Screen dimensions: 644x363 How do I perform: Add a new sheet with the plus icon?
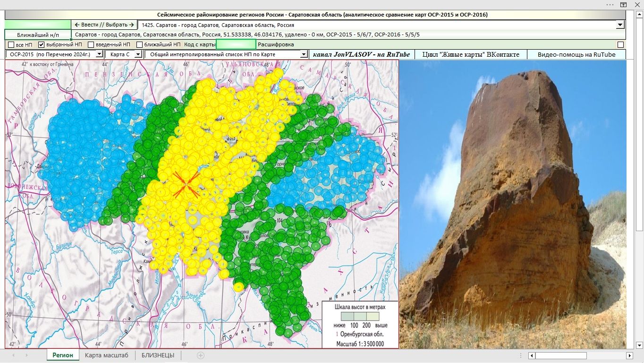pos(201,355)
